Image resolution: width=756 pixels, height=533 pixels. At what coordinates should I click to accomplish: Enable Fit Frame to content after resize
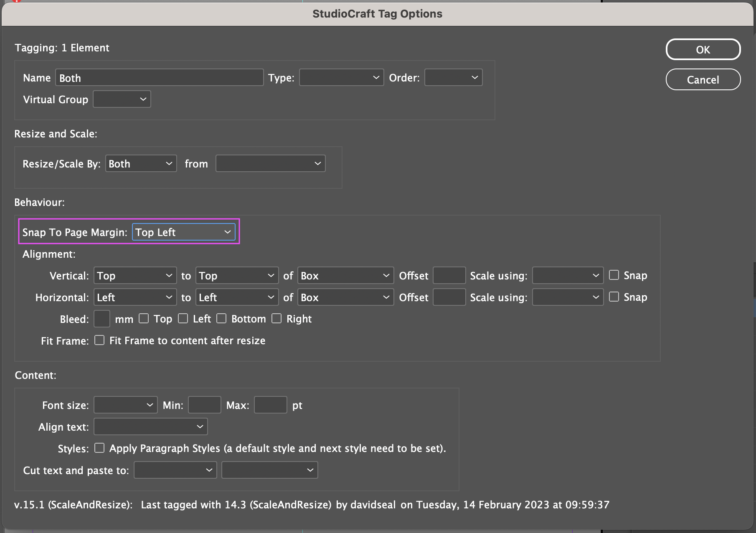point(99,340)
